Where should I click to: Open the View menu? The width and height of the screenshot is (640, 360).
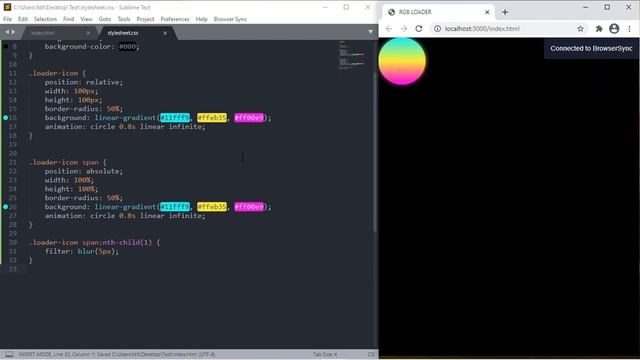tap(86, 19)
